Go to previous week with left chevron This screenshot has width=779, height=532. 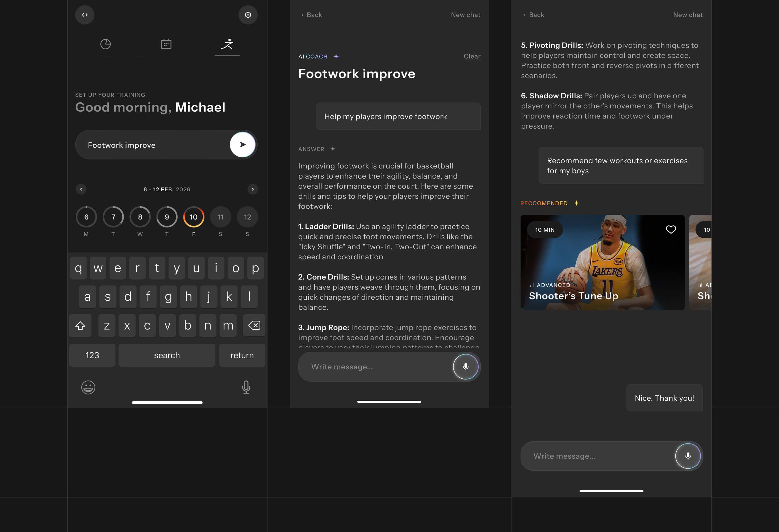pyautogui.click(x=81, y=189)
